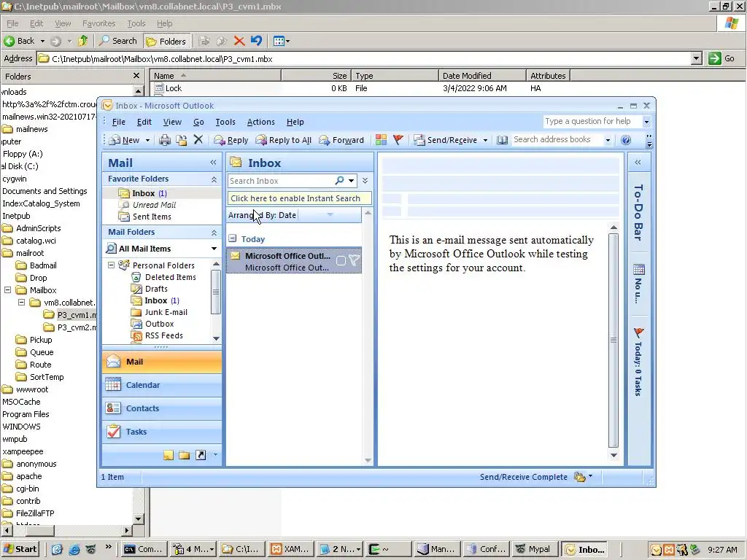Viewport: 747px width, 560px height.
Task: Click the Move to Folder icon in Outlook
Action: click(182, 140)
